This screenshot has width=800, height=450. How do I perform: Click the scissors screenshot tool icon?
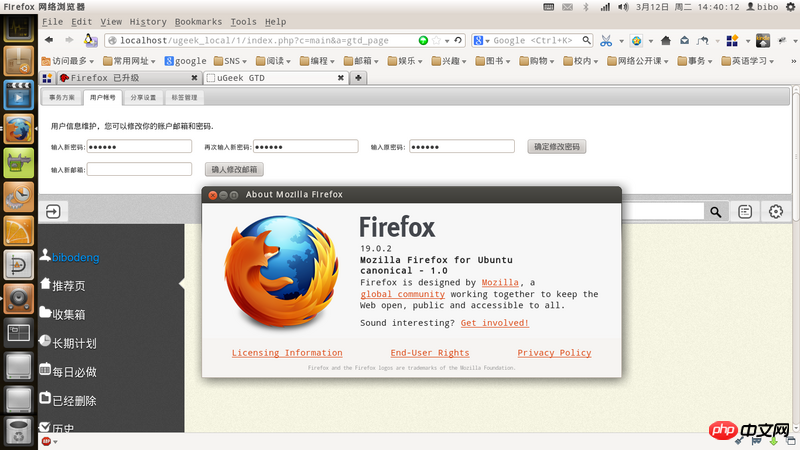(x=606, y=41)
